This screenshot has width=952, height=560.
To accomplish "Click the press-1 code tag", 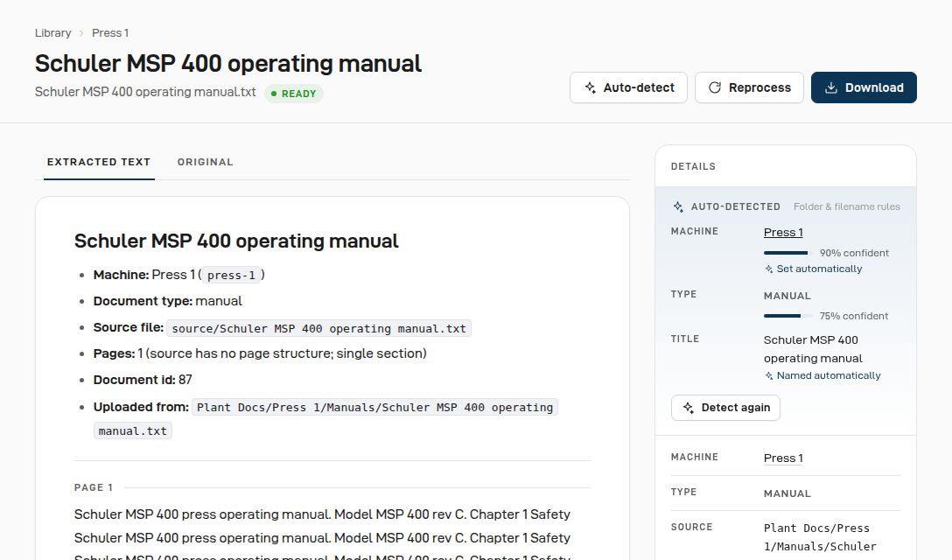I will point(231,275).
